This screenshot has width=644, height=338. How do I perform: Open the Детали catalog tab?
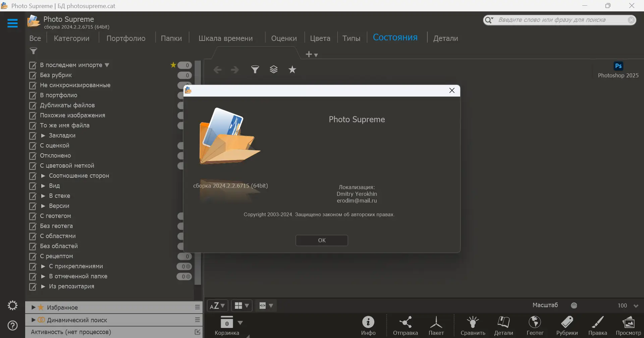point(445,38)
